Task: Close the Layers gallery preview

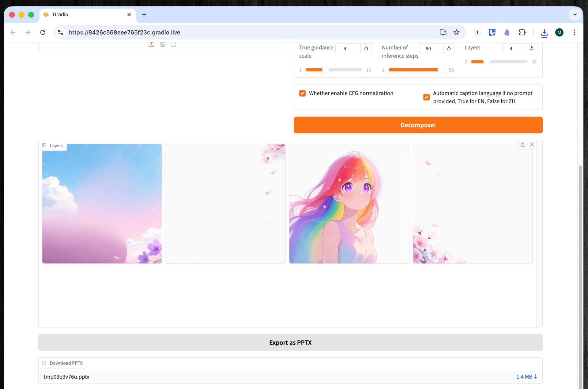Action: click(532, 145)
